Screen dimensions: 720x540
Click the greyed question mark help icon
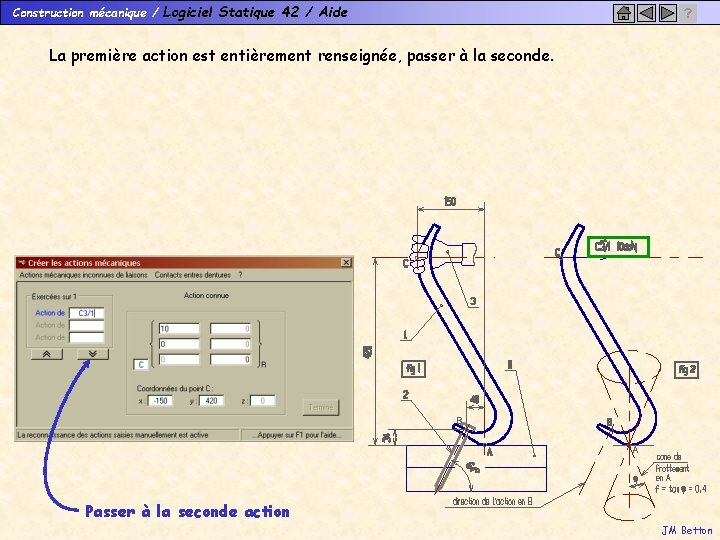coord(687,13)
